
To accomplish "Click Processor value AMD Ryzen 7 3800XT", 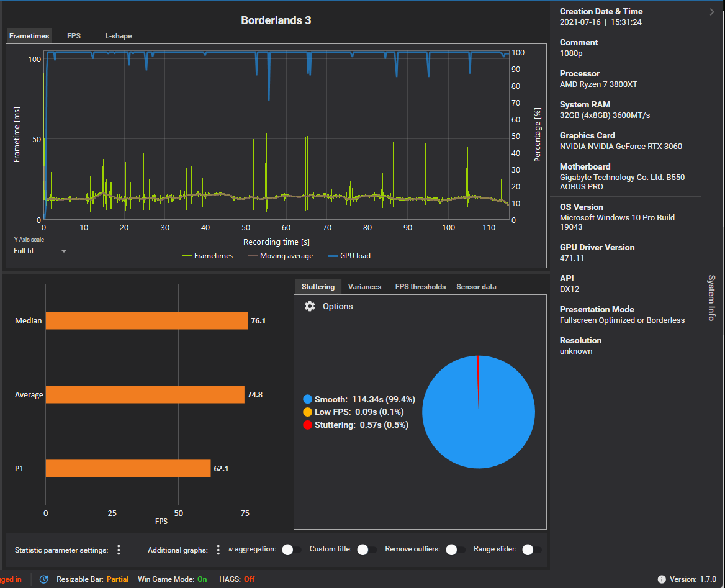I will [x=598, y=84].
